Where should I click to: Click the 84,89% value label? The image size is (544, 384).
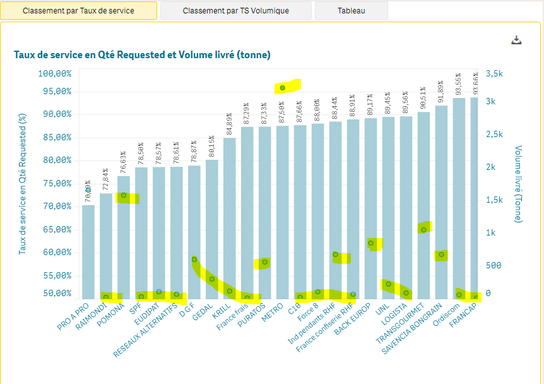point(229,124)
